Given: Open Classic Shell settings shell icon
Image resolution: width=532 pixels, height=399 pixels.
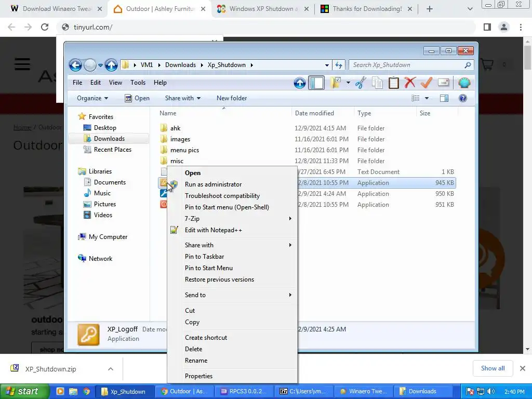Looking at the screenshot, I should pos(464,83).
